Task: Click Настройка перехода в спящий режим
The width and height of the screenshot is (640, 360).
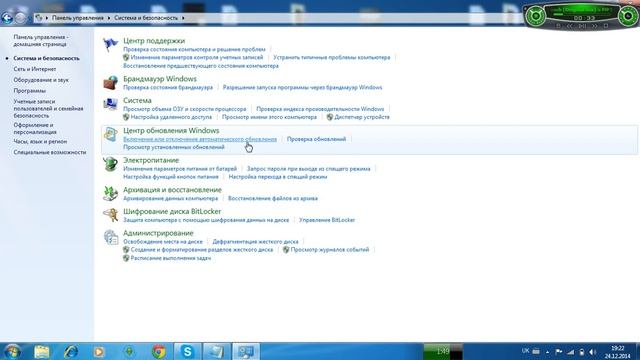Action: coord(278,177)
